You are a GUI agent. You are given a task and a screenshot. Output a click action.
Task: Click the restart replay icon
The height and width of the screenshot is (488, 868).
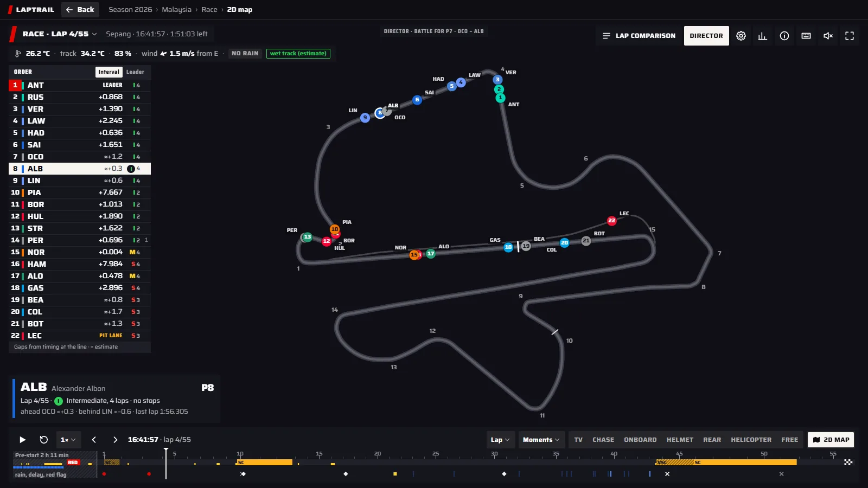[x=44, y=440]
